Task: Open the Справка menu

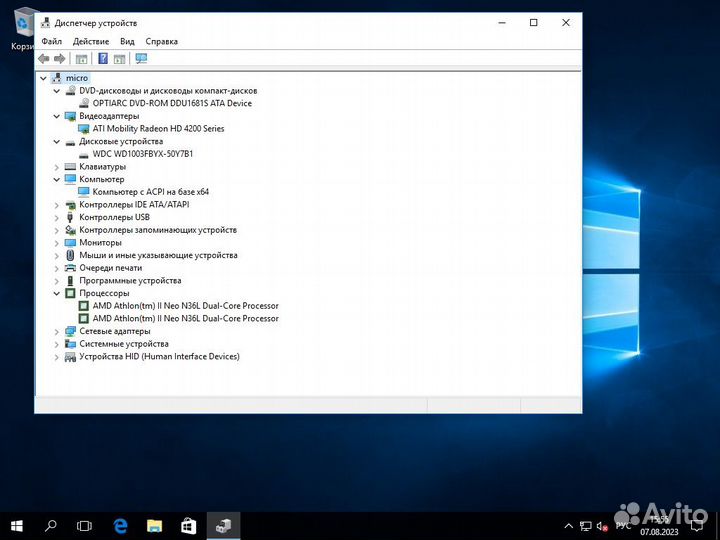Action: click(x=162, y=41)
